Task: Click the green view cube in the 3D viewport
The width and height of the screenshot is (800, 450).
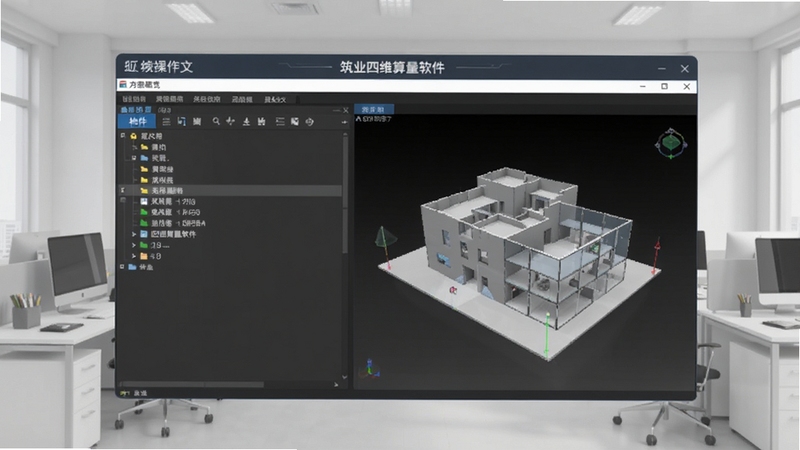Action: 671,143
